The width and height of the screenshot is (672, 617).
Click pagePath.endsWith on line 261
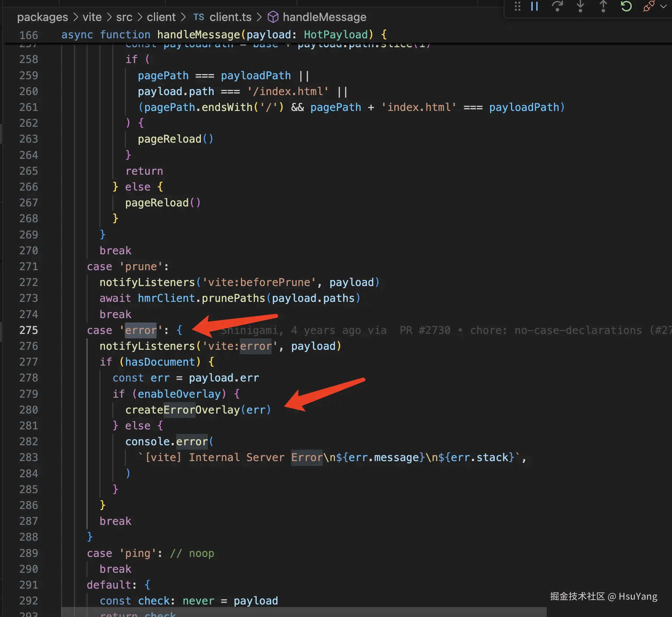click(199, 107)
